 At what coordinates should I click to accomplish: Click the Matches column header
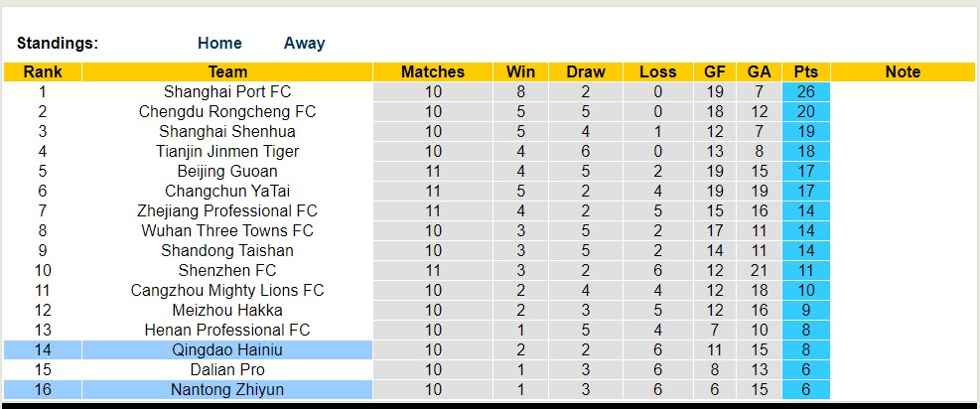click(x=433, y=71)
